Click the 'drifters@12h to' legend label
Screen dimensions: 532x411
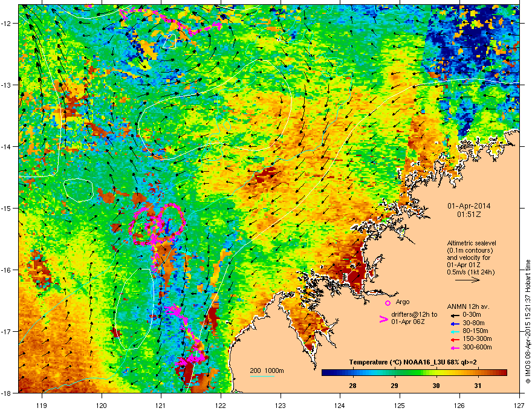[414, 315]
